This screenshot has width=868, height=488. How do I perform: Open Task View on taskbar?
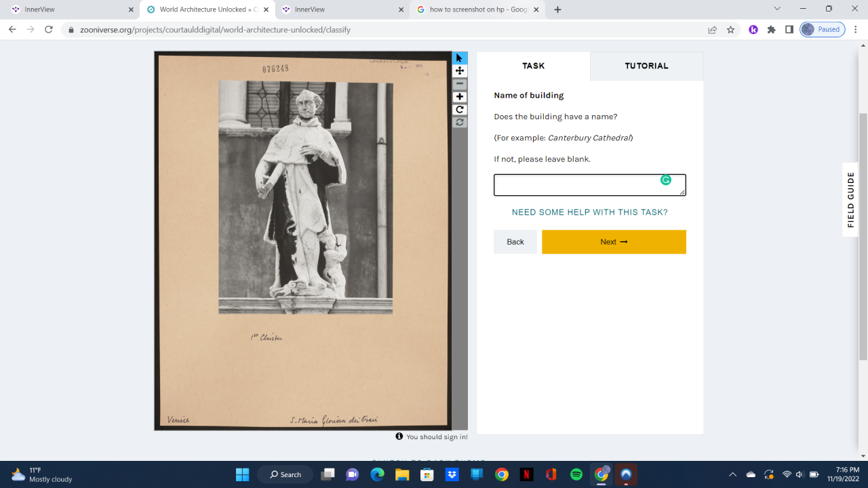[x=328, y=474]
